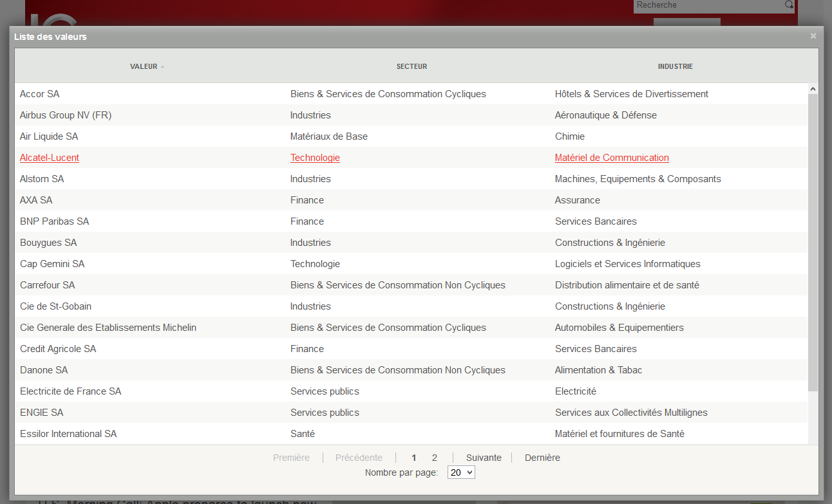Click the sort arrow beside VALEUR
This screenshot has width=832, height=504.
162,67
